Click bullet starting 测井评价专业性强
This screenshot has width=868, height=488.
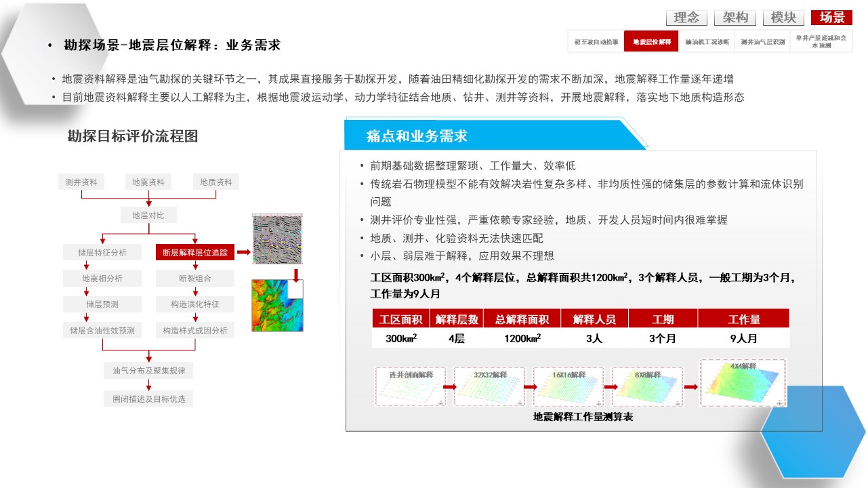point(549,220)
